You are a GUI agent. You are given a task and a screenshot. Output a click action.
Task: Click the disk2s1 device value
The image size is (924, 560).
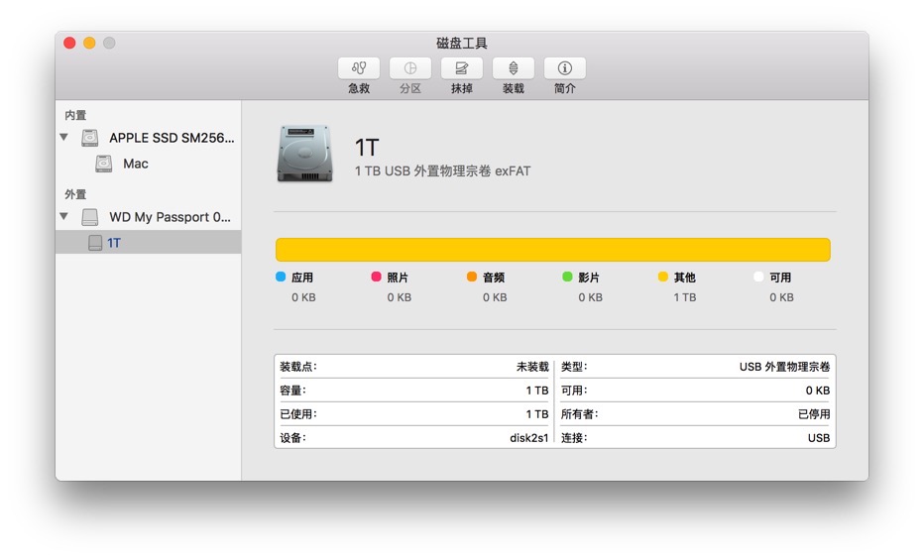528,438
